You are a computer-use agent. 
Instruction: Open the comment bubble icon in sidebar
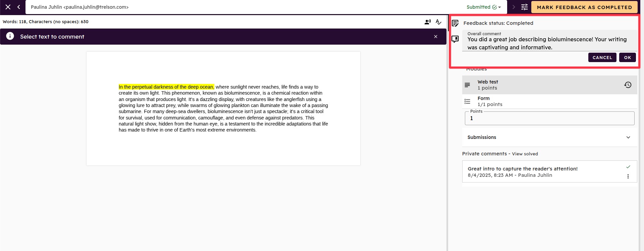[455, 39]
